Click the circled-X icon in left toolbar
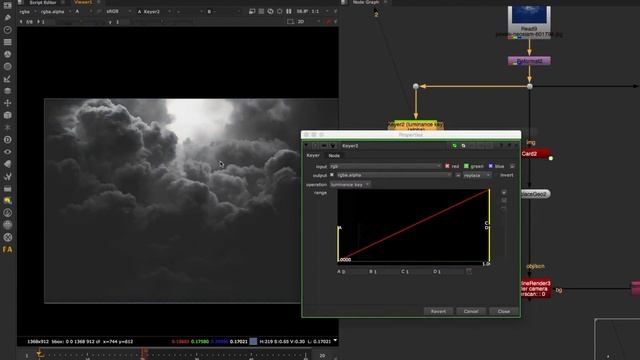 click(7, 237)
